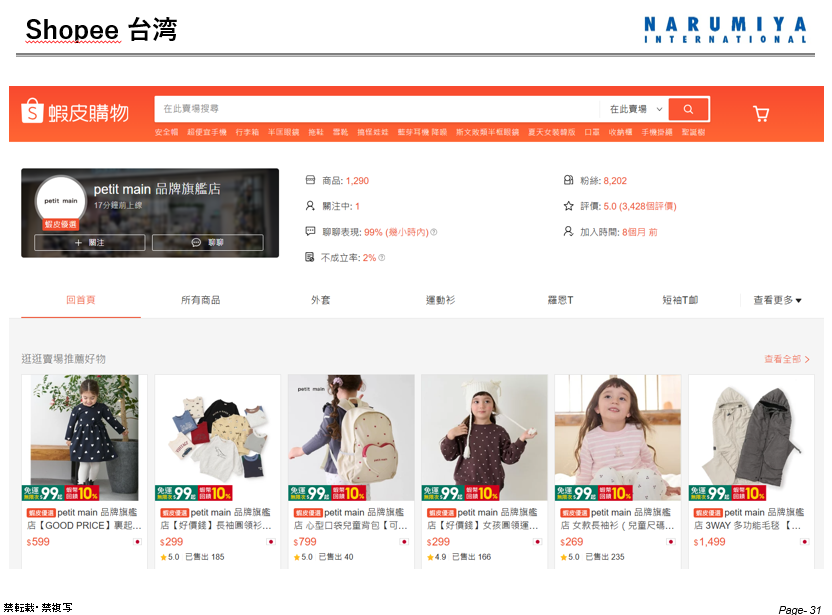
Task: Open the 3WAY blanket product image
Action: tap(751, 437)
